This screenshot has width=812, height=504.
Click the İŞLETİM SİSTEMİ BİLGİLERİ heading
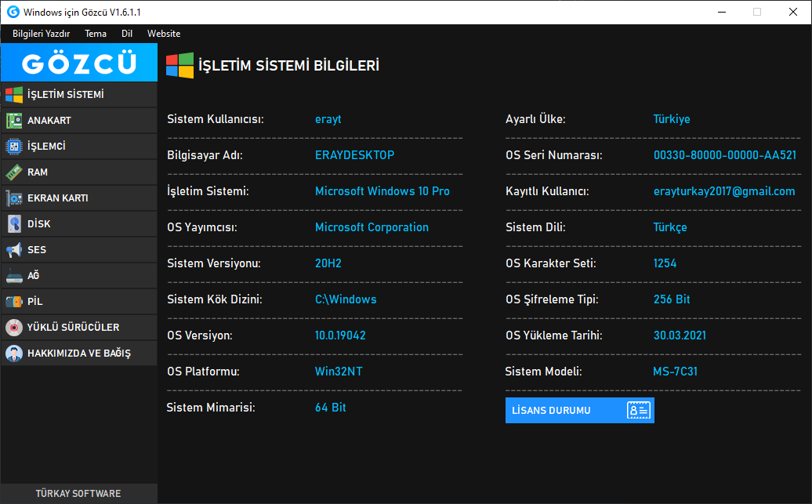(289, 65)
